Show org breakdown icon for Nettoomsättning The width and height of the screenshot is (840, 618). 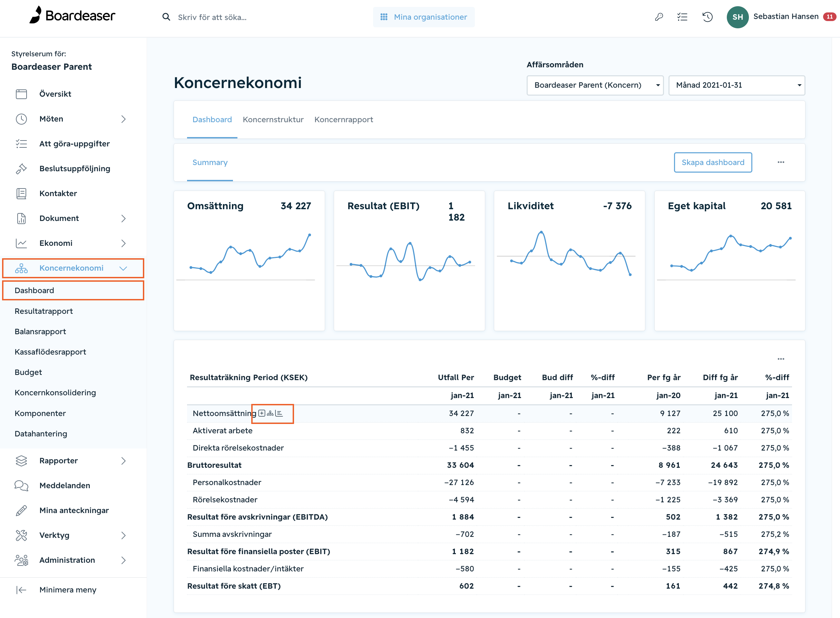click(x=270, y=413)
